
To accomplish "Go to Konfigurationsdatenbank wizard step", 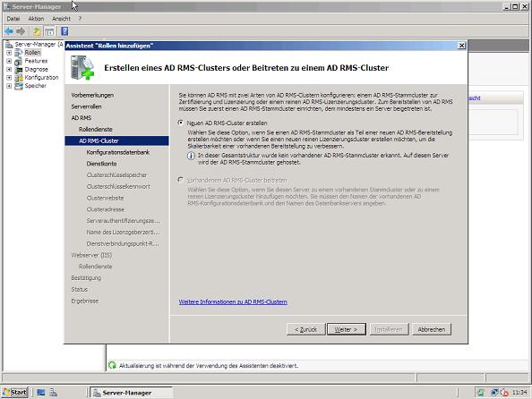I will point(117,152).
